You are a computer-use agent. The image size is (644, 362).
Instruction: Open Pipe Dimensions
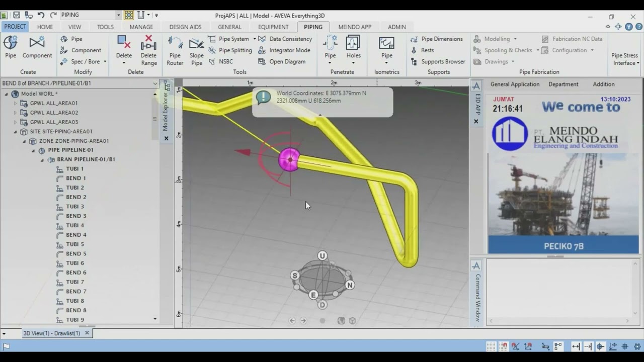[x=437, y=39]
